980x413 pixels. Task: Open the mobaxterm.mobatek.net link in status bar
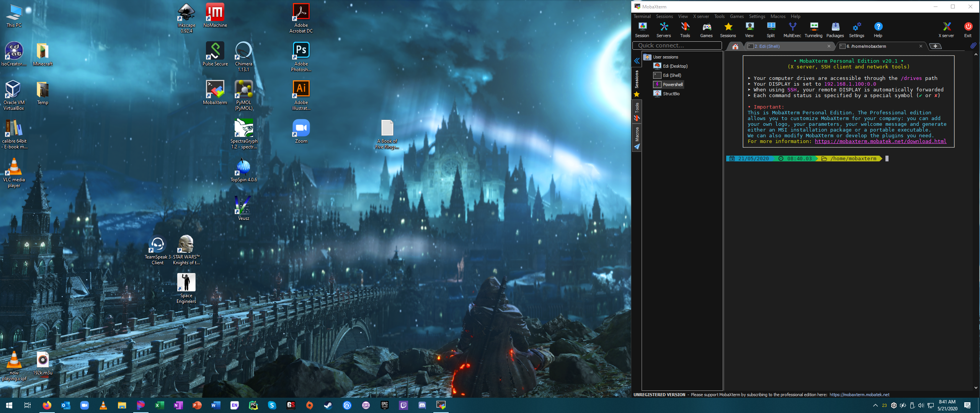859,395
